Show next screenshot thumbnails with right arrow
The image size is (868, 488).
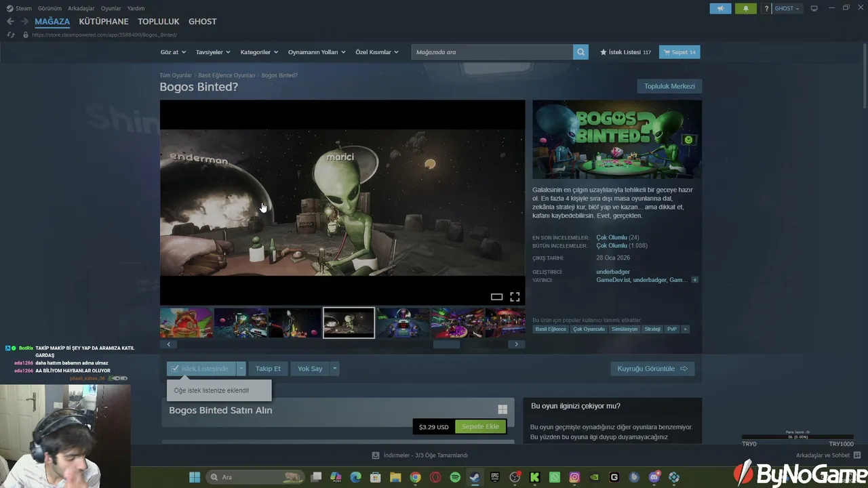pyautogui.click(x=516, y=344)
